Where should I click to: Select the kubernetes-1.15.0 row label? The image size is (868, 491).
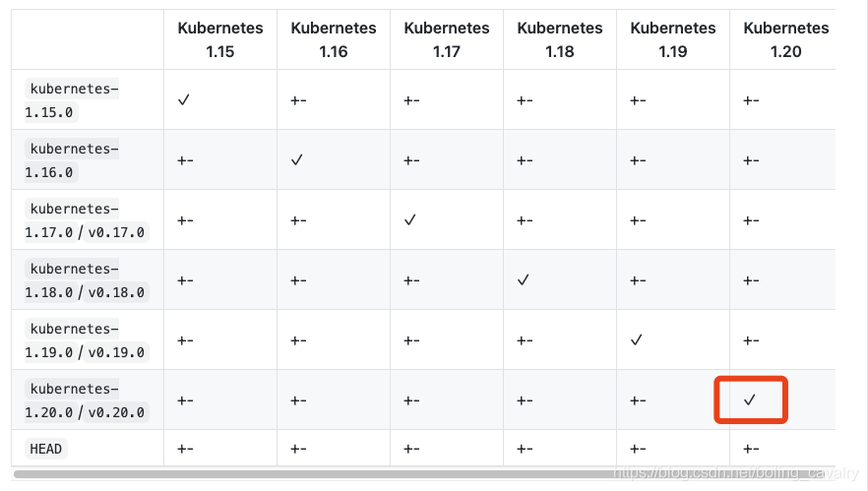pos(72,100)
